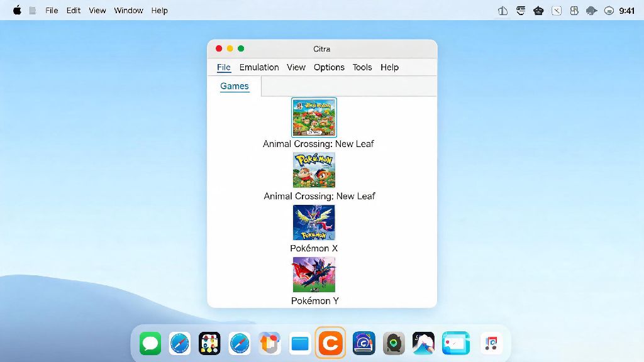
Task: Launch Safari compass icon beside the orange house icon
Action: 240,343
